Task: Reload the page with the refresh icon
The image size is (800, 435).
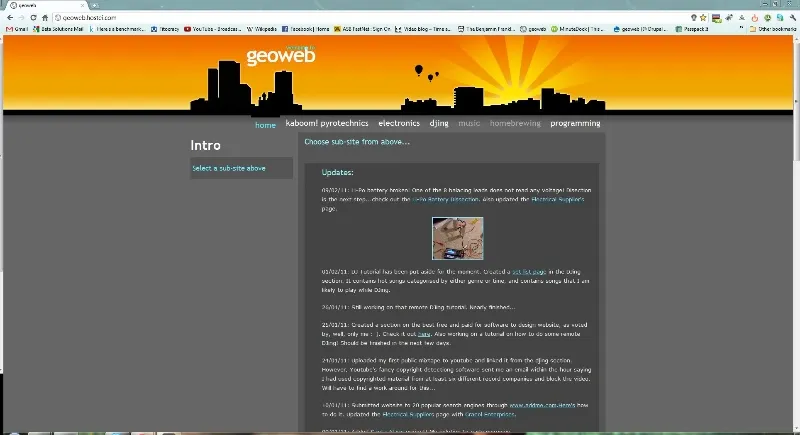Action: click(32, 18)
